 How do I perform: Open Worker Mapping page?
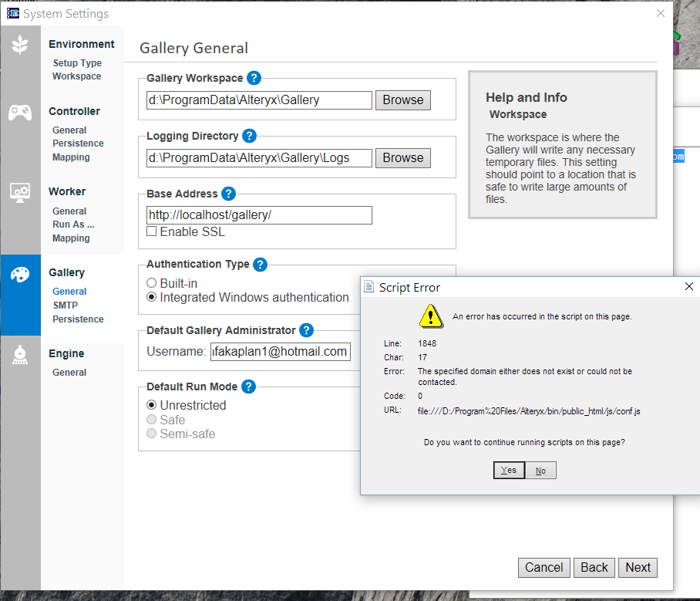click(x=71, y=238)
